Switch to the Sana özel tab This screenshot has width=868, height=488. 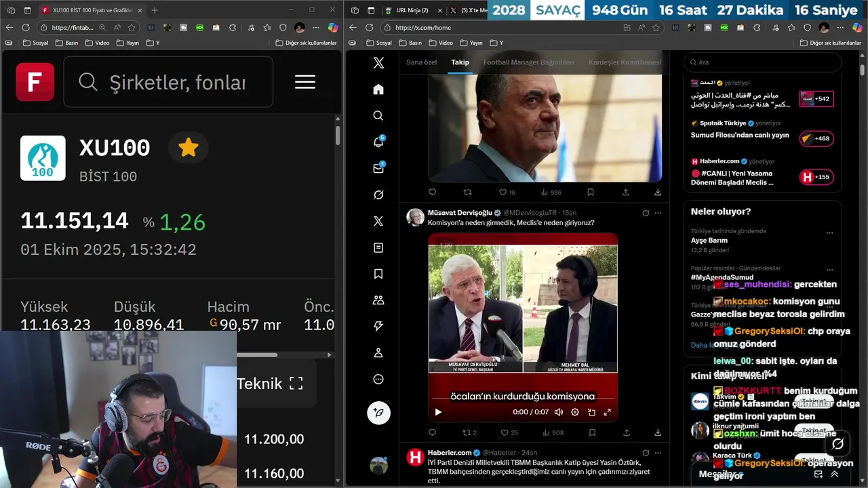[422, 62]
